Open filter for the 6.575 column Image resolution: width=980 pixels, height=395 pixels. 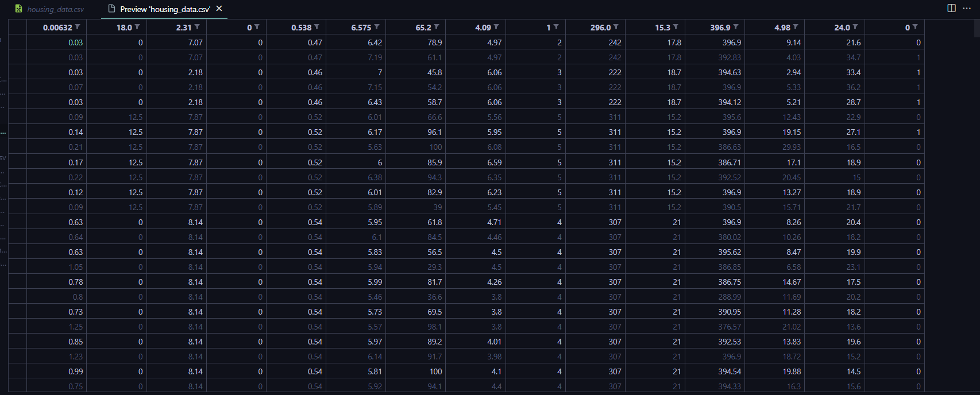(x=376, y=27)
